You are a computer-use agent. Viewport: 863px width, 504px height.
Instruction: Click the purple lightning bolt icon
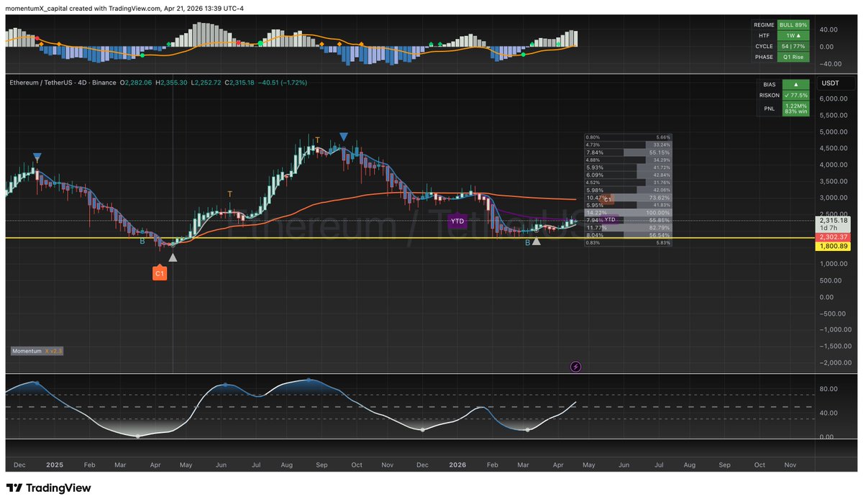(575, 367)
